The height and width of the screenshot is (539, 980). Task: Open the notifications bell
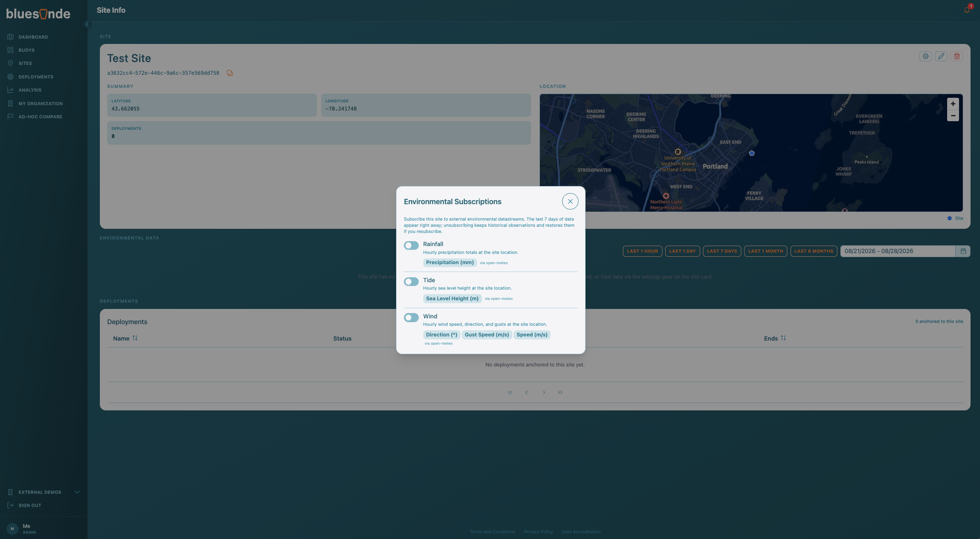966,10
